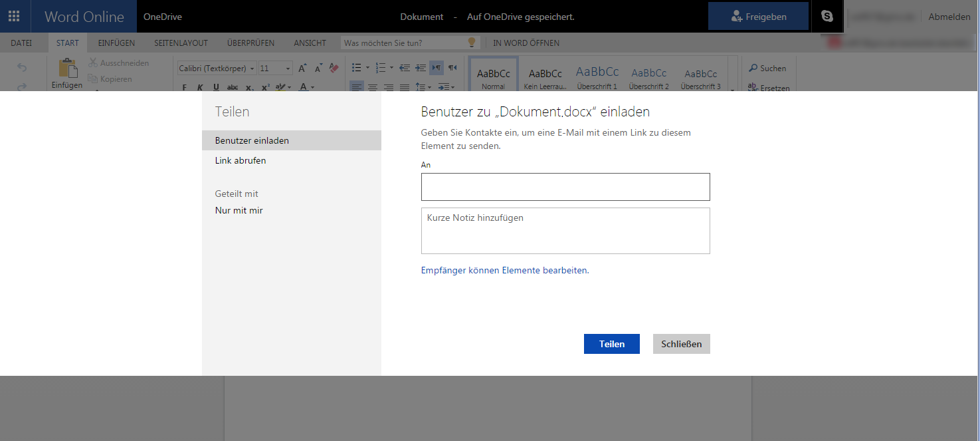This screenshot has height=441, width=980.
Task: Click the blue Teilen button
Action: (x=612, y=344)
